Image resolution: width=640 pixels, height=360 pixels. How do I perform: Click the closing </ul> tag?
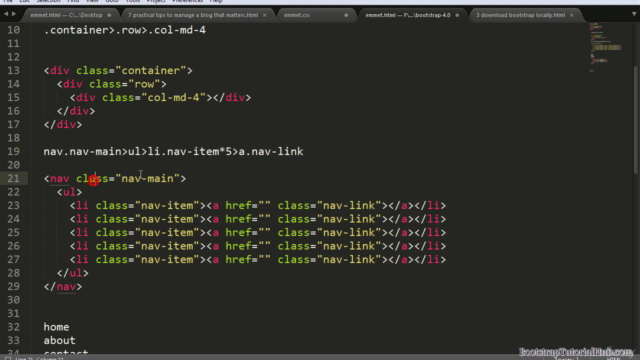[x=73, y=273]
